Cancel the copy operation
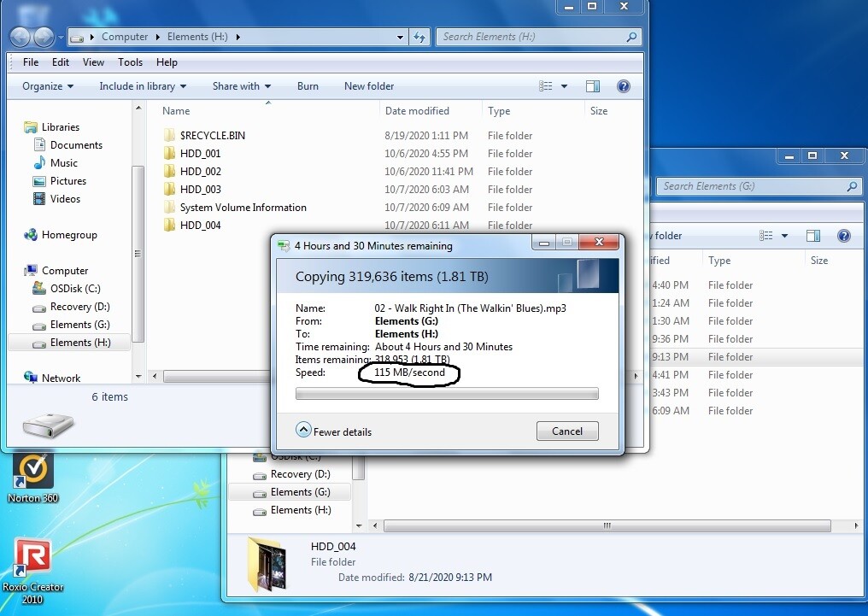This screenshot has height=616, width=868. [x=567, y=431]
